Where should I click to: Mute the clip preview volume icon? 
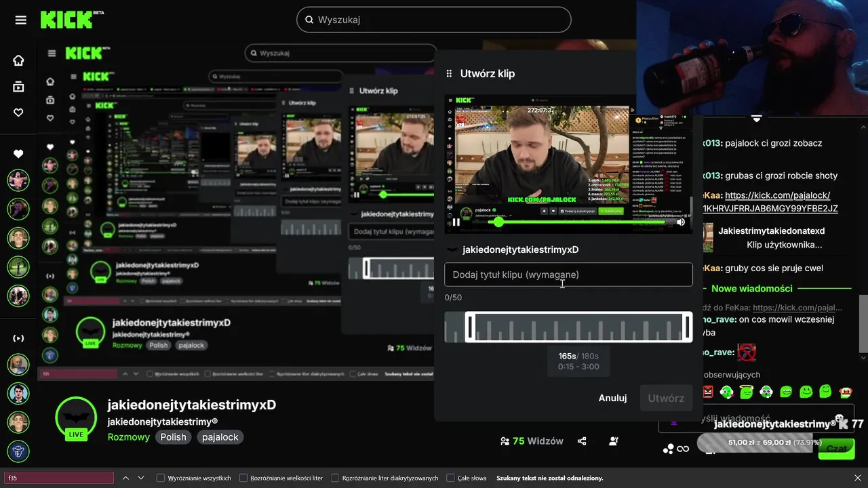click(682, 222)
